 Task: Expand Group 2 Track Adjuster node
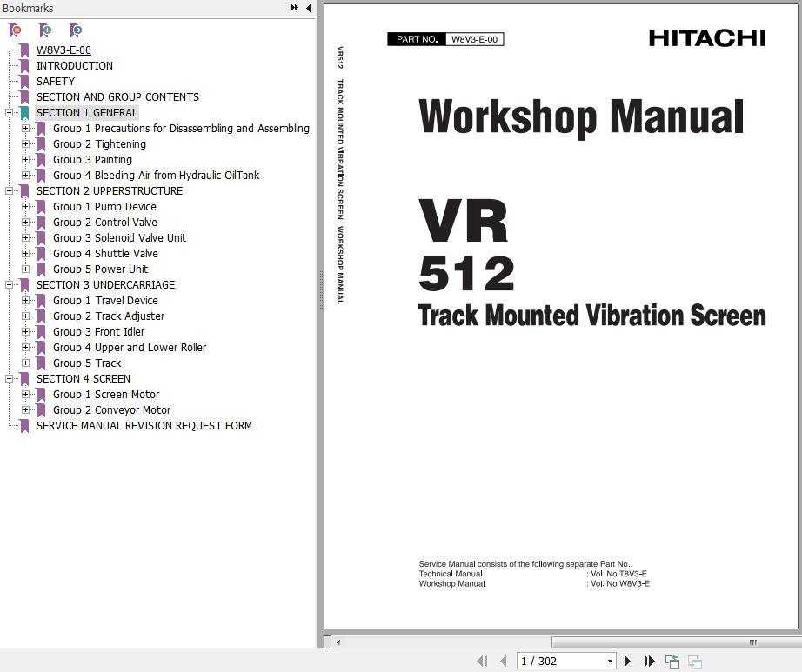click(x=25, y=316)
